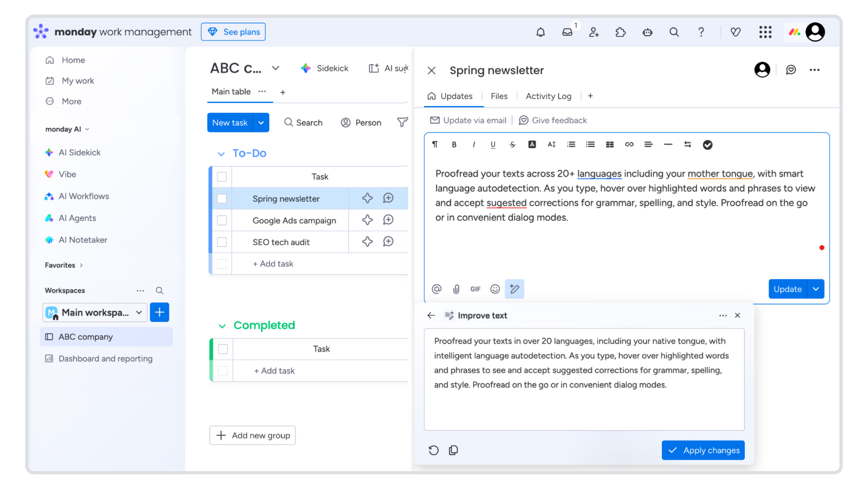Click the heart icon in top bar
This screenshot has width=868, height=489.
pos(735,32)
